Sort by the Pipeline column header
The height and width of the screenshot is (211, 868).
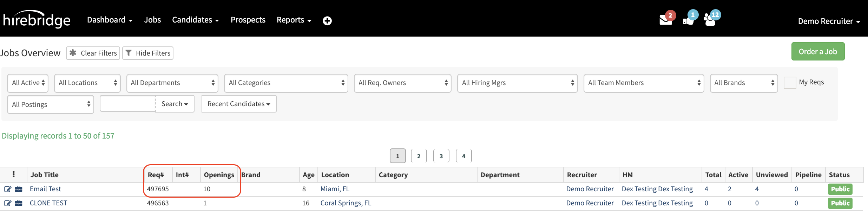tap(808, 175)
